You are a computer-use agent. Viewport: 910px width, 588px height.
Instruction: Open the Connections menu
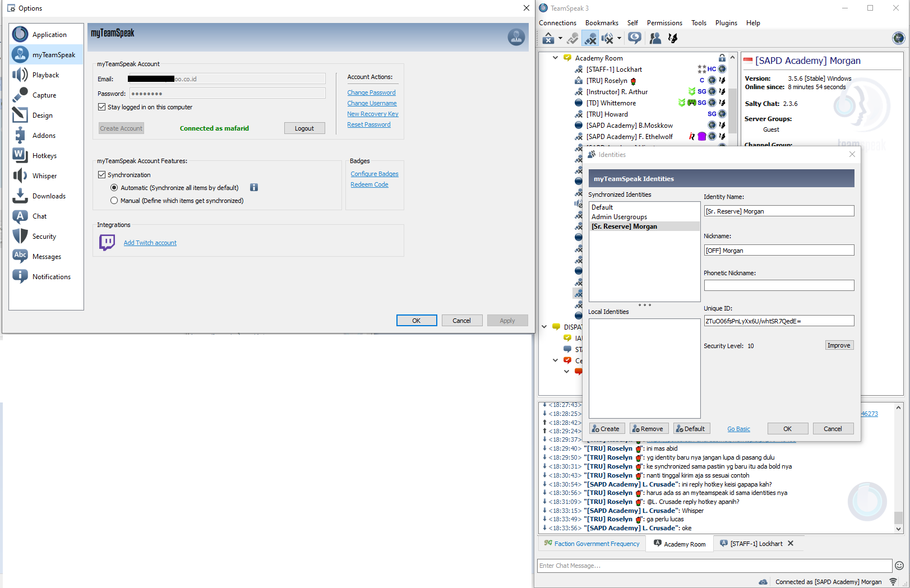[x=557, y=23]
